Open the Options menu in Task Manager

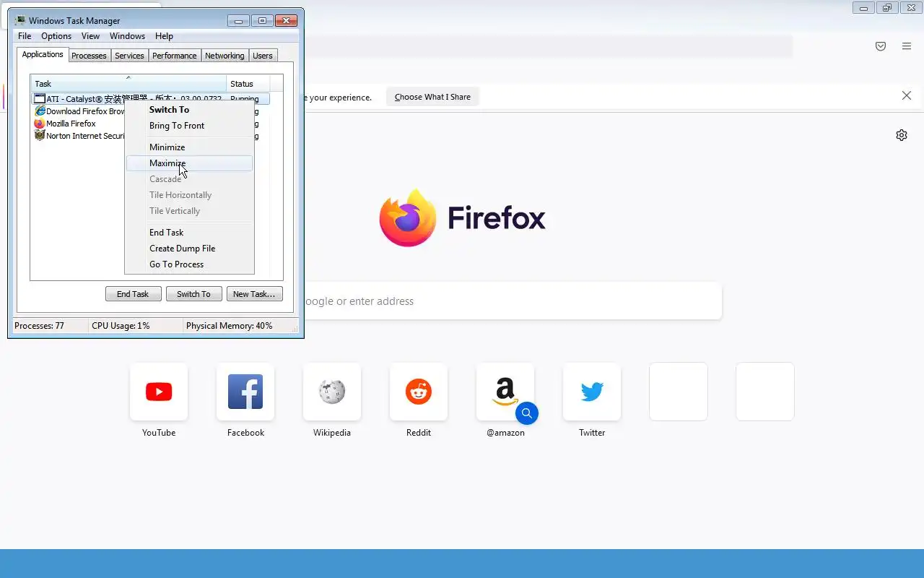coord(56,36)
